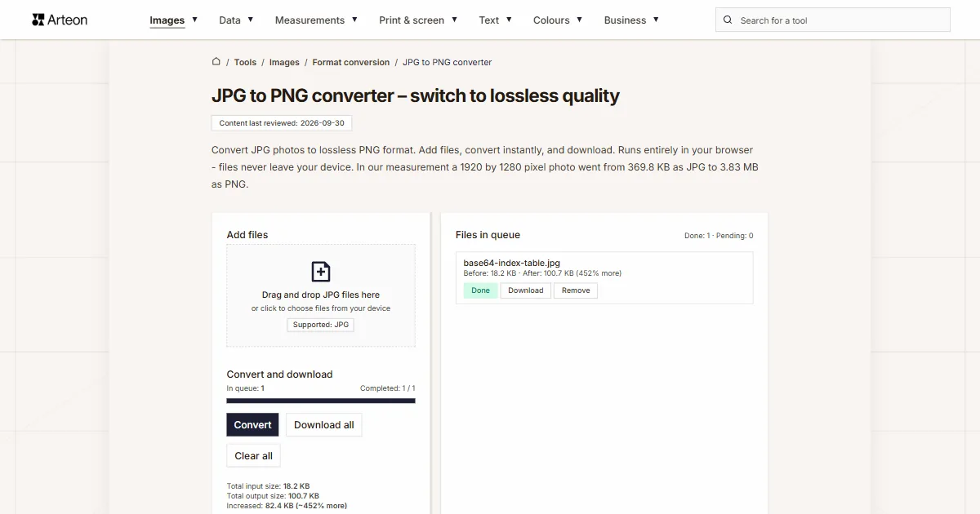
Task: Focus the 'Search for a tool' field
Action: click(x=833, y=20)
